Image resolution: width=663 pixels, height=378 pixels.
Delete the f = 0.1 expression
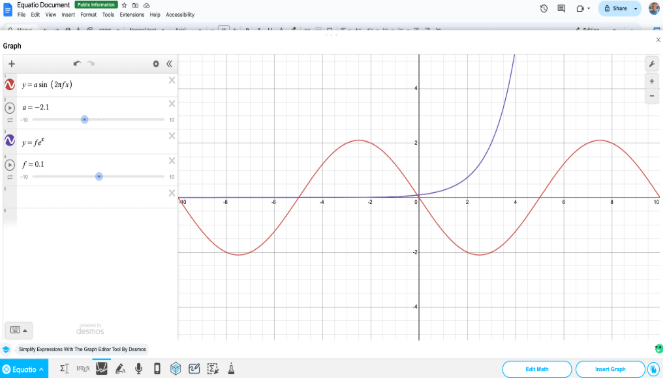click(172, 161)
